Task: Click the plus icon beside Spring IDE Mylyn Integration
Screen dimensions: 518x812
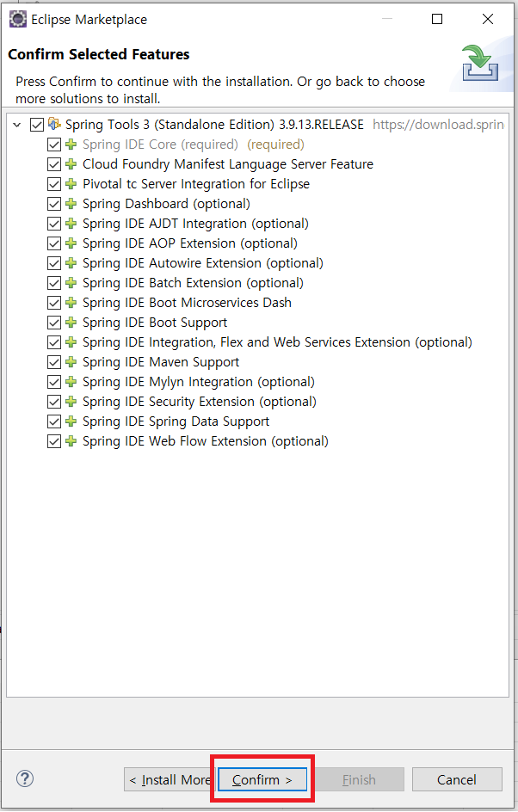Action: pyautogui.click(x=71, y=382)
